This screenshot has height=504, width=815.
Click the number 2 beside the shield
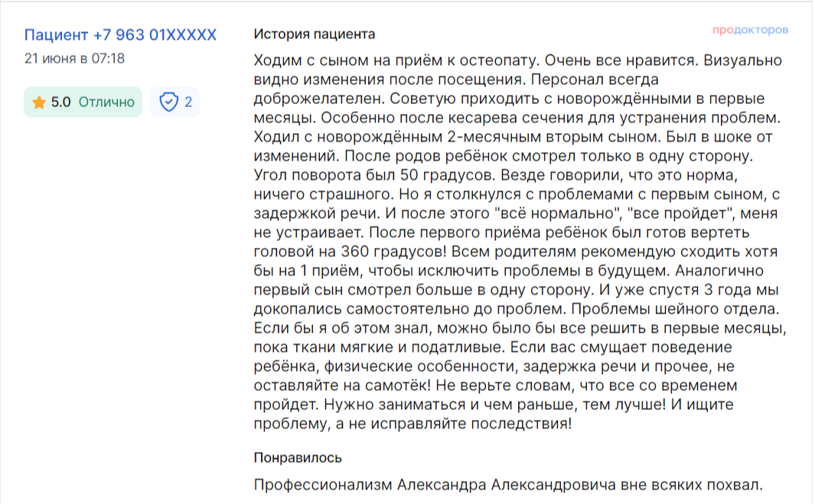tap(188, 102)
